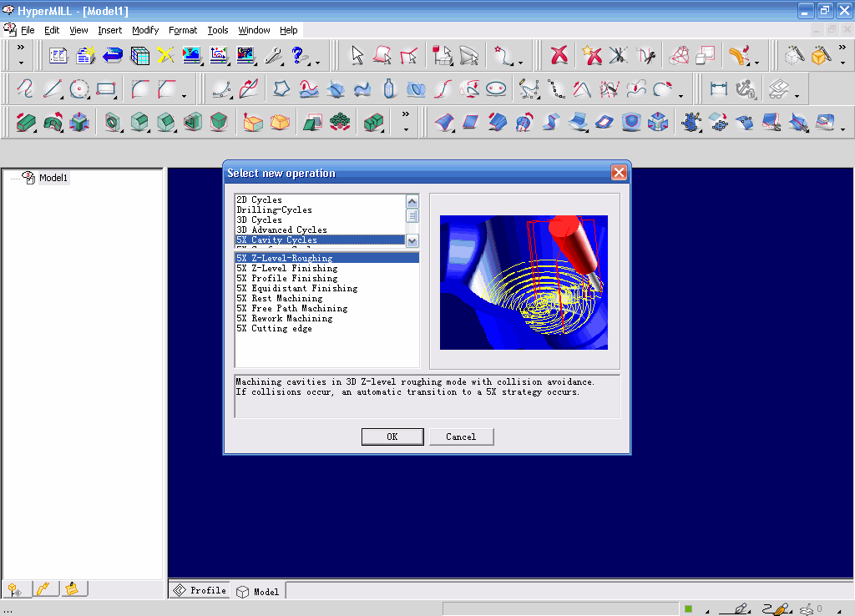Click the green linear extrude block icon
Screen dimensions: 855x616
[25, 122]
